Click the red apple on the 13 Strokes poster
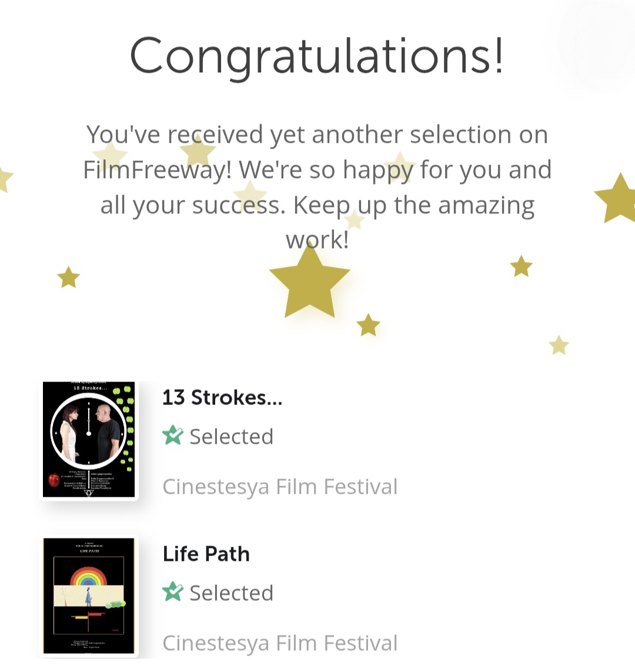The image size is (635, 672). click(x=54, y=480)
